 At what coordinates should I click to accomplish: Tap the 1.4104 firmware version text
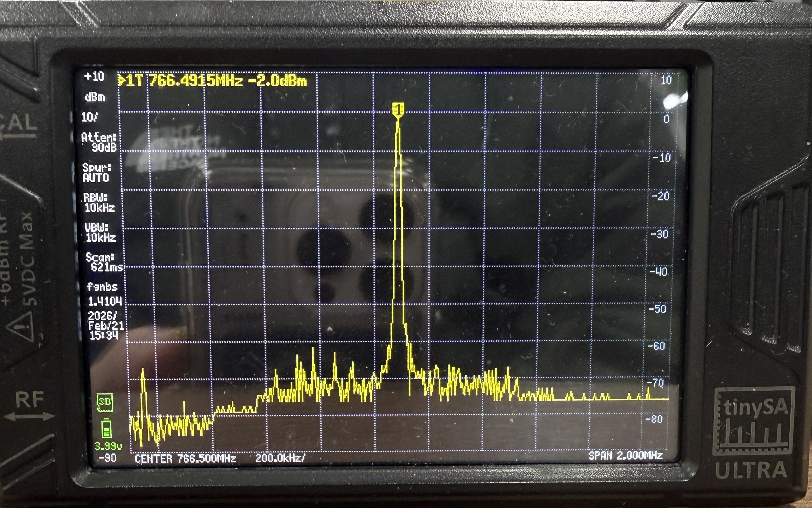tap(105, 301)
